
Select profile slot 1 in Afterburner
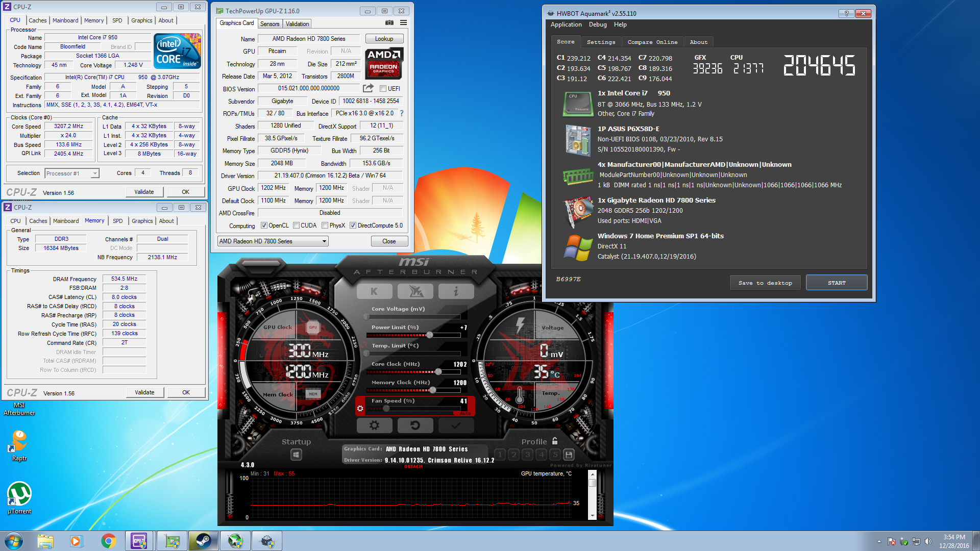pyautogui.click(x=500, y=454)
